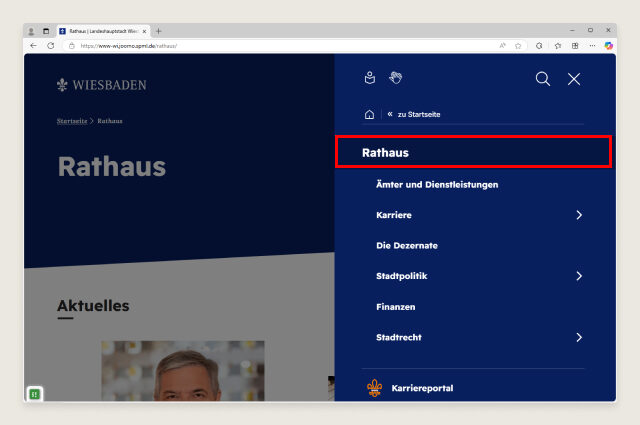Select the Rathaus menu heading

coord(386,153)
